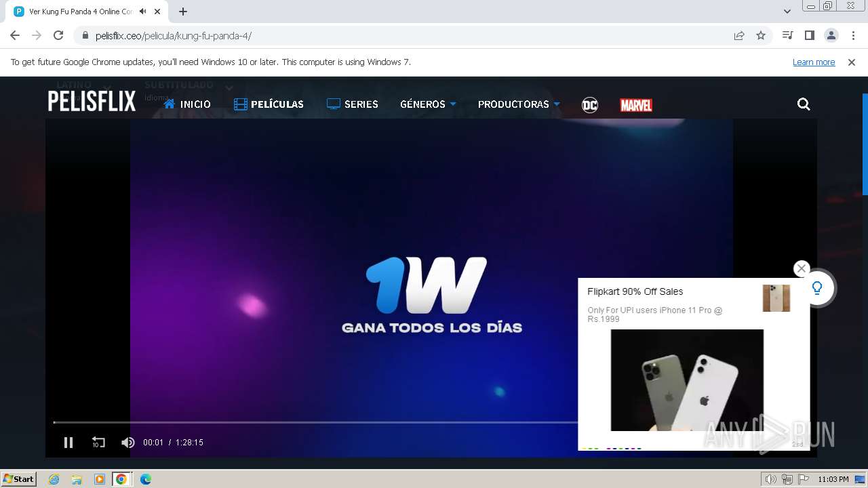Expand the GÉNEROS dropdown

[428, 104]
